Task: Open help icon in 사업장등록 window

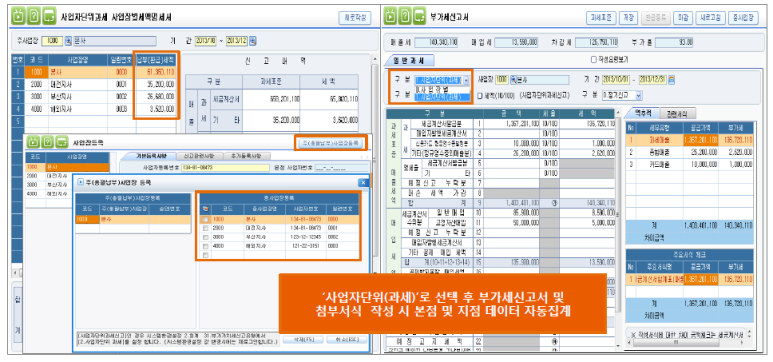Action: tap(47, 142)
